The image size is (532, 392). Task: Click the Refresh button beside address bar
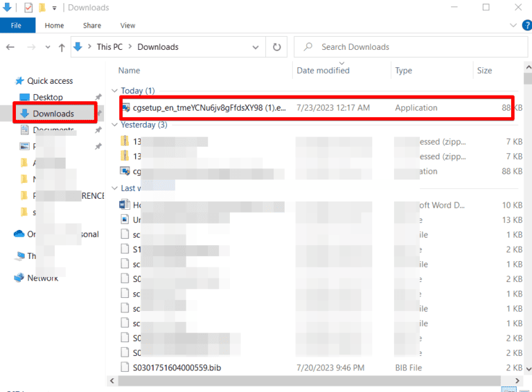(276, 47)
